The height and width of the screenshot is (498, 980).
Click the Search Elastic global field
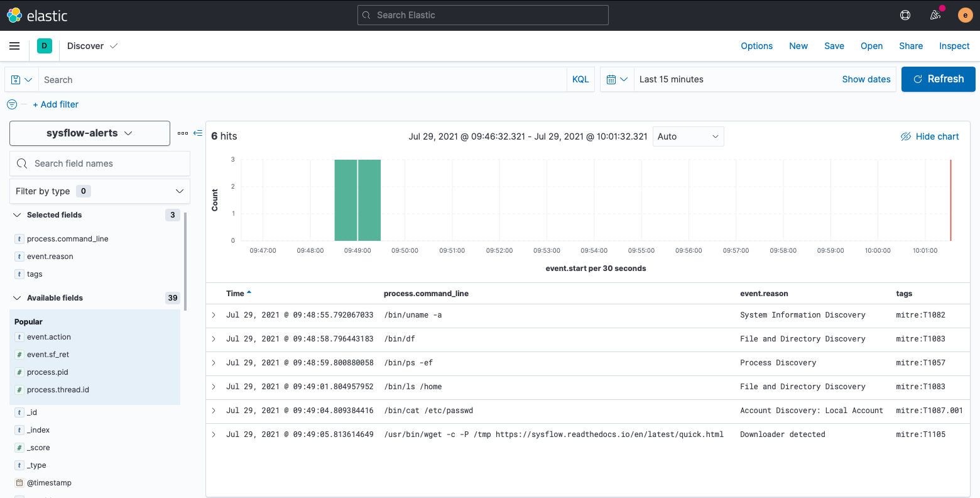point(483,15)
